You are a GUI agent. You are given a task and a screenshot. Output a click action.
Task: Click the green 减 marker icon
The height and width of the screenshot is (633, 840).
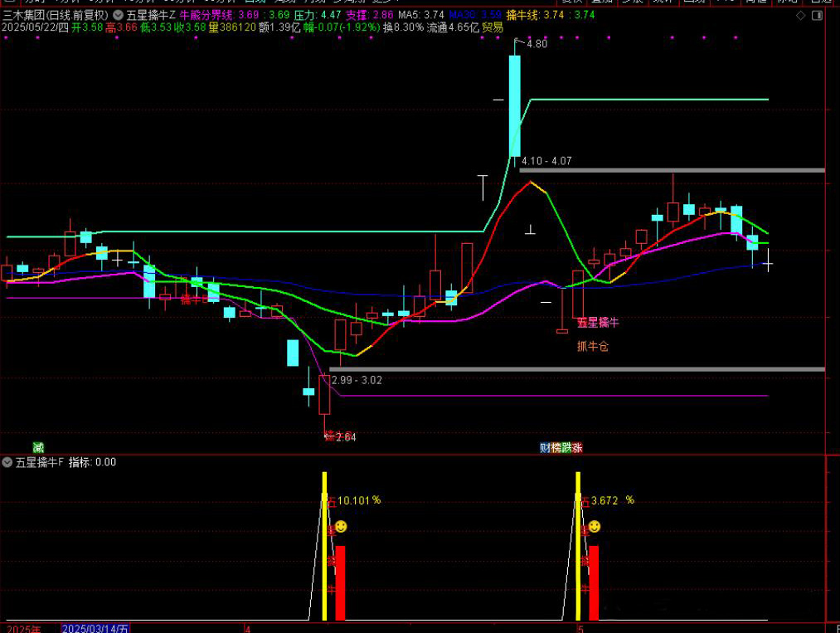[x=38, y=447]
